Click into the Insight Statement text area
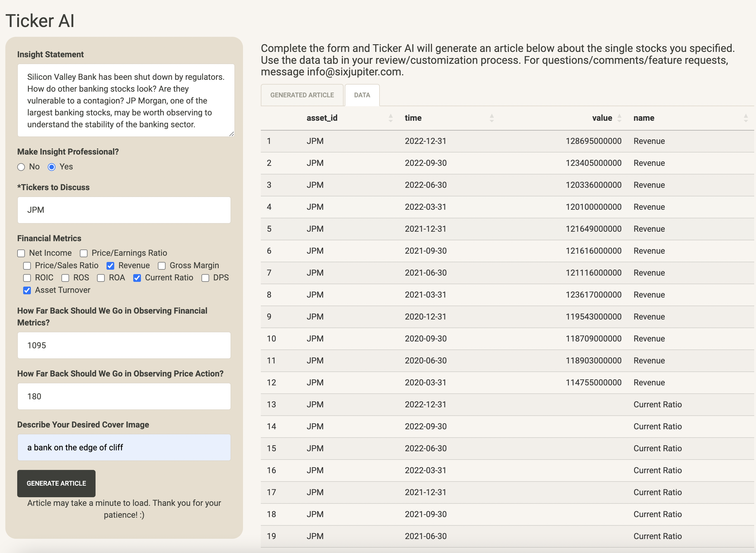 click(x=126, y=100)
